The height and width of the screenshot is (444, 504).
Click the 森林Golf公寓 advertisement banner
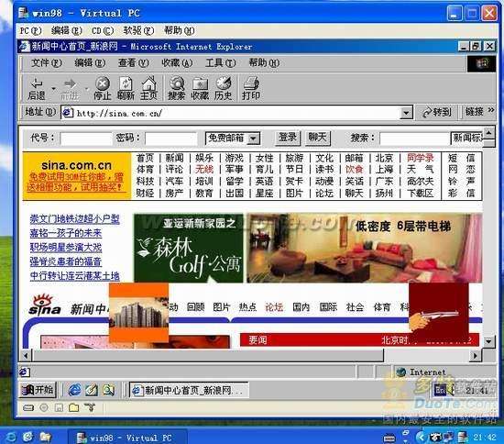tap(189, 248)
